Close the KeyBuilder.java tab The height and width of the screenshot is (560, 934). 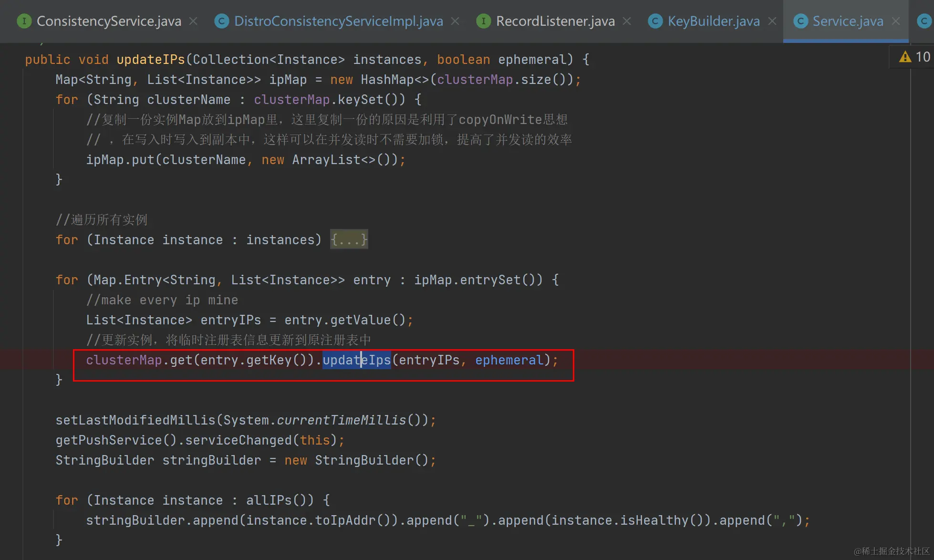tap(772, 21)
